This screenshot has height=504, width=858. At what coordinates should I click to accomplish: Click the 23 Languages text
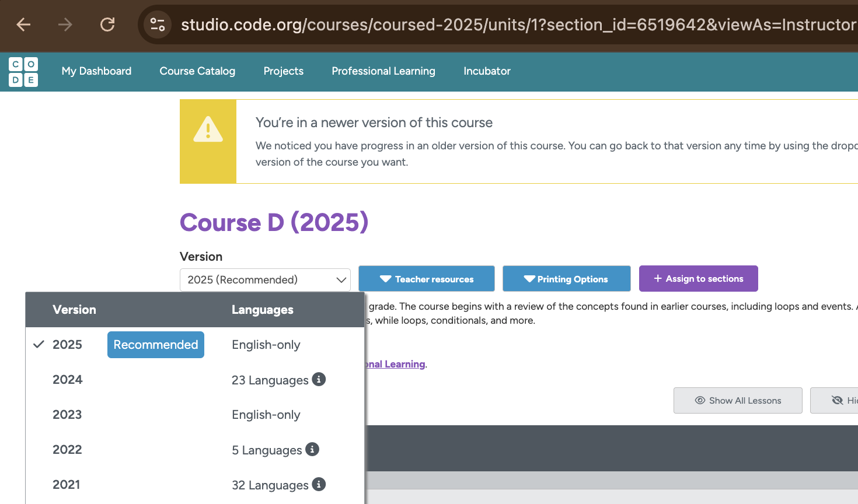270,380
